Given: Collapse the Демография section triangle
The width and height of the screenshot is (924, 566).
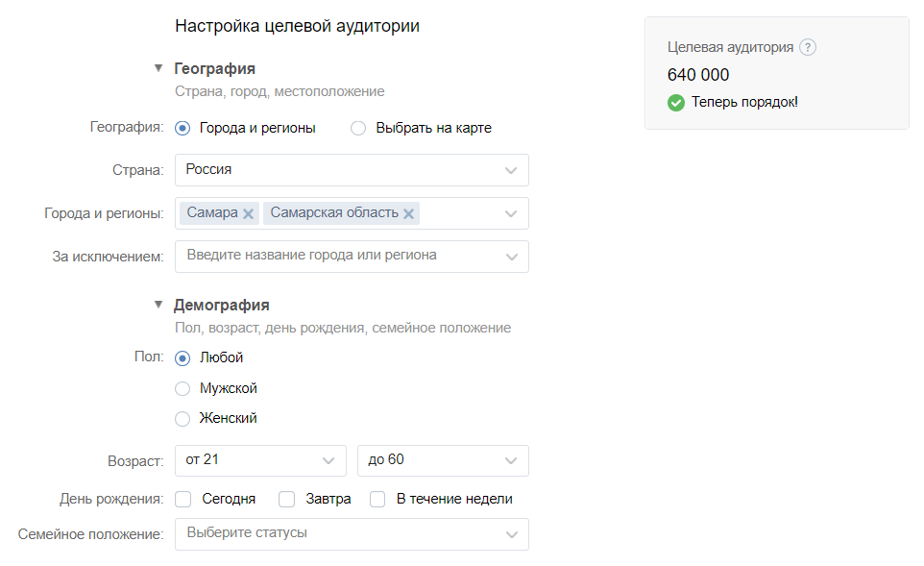Looking at the screenshot, I should point(158,305).
